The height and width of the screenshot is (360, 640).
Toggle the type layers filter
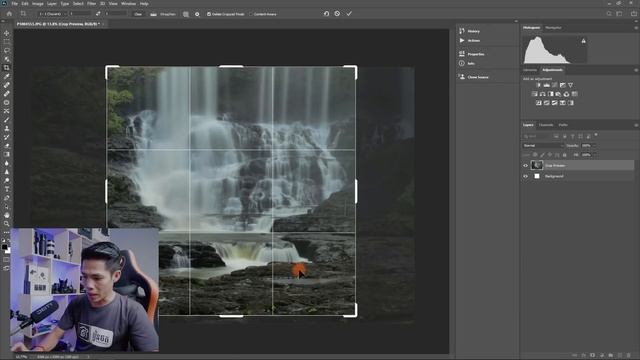tap(572, 136)
